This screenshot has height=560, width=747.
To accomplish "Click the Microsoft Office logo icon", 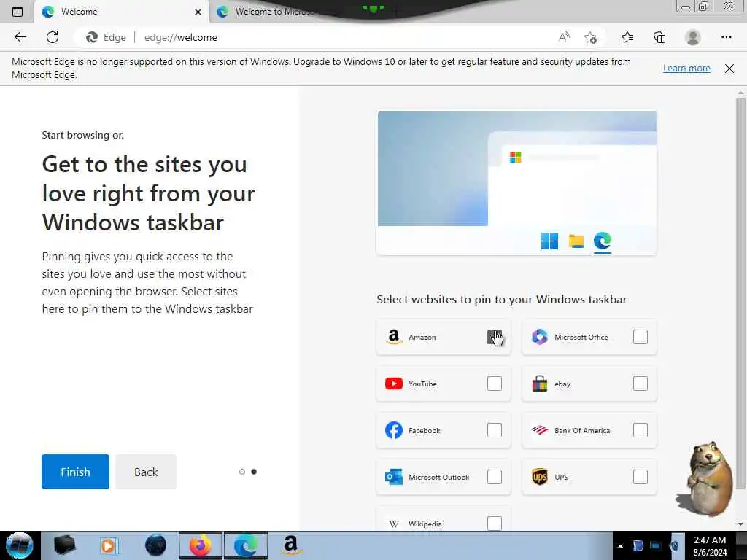I will coord(539,337).
